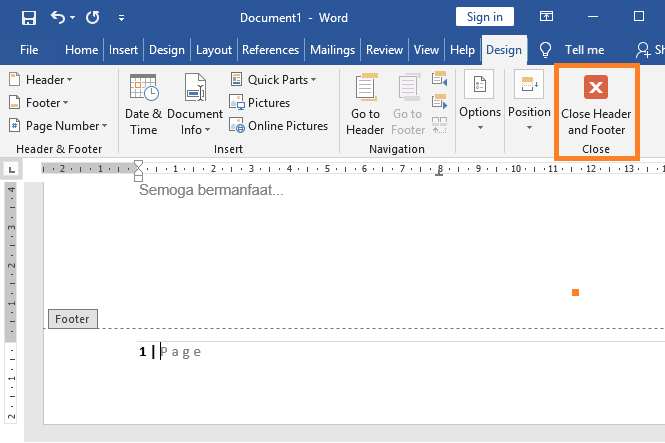Click the Footer label tag
This screenshot has width=665, height=443.
(x=73, y=319)
